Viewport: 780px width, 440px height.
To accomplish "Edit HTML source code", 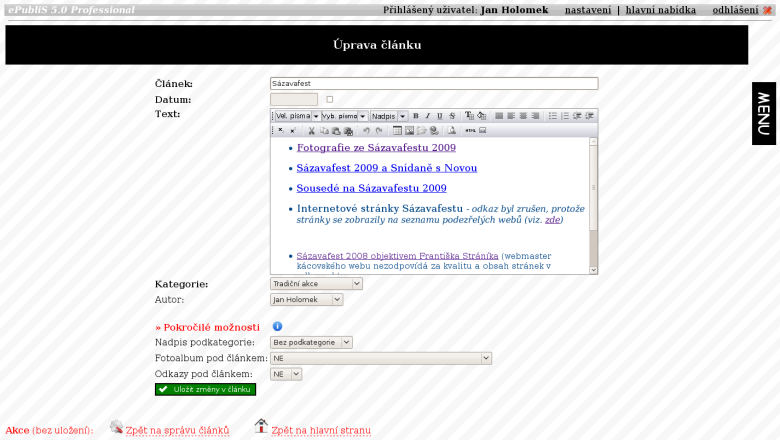I will click(470, 130).
